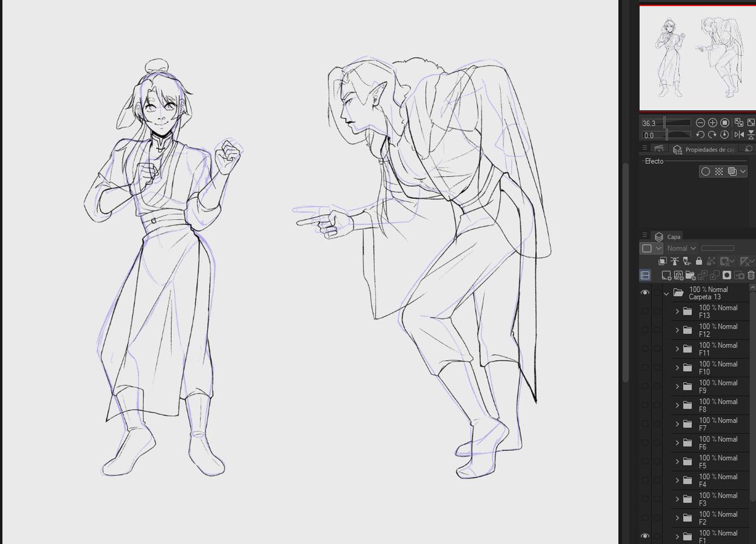Hide the Carpeta 13 folder via eye icon

click(645, 293)
